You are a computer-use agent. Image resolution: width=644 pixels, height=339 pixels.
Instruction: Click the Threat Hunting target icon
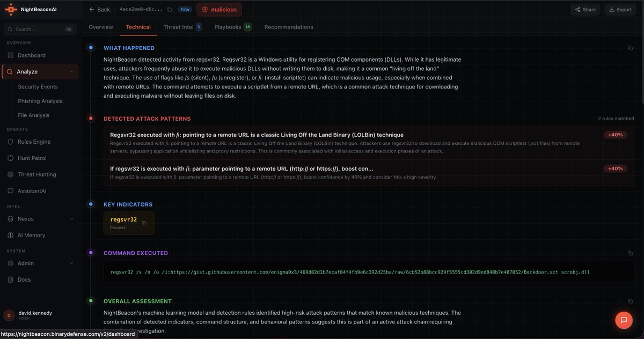(x=11, y=174)
